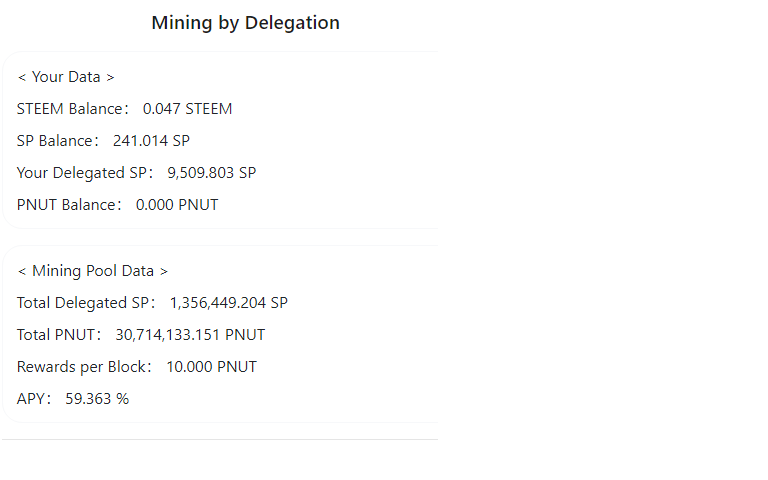Select the 10.000 PNUT reward value
Screen dimensions: 768x480
(x=211, y=367)
